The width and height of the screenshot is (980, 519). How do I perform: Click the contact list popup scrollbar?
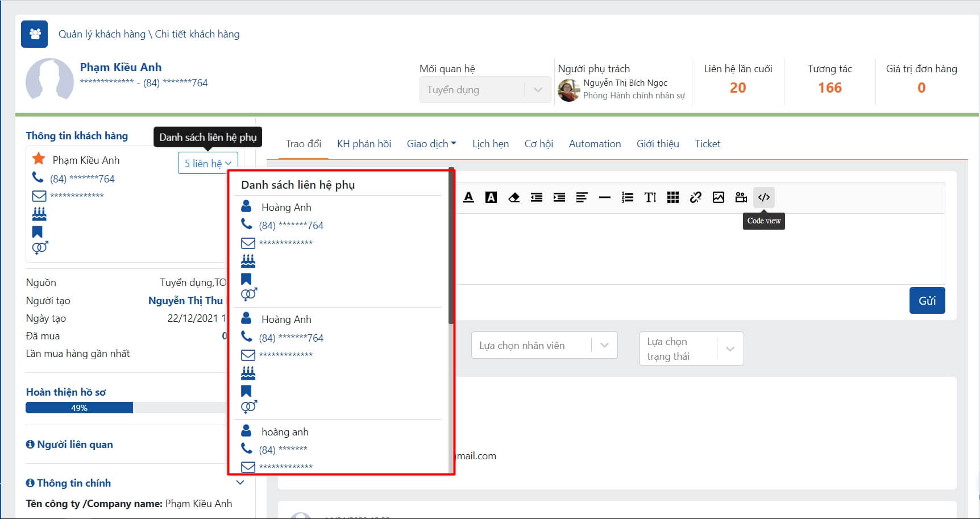pyautogui.click(x=451, y=246)
